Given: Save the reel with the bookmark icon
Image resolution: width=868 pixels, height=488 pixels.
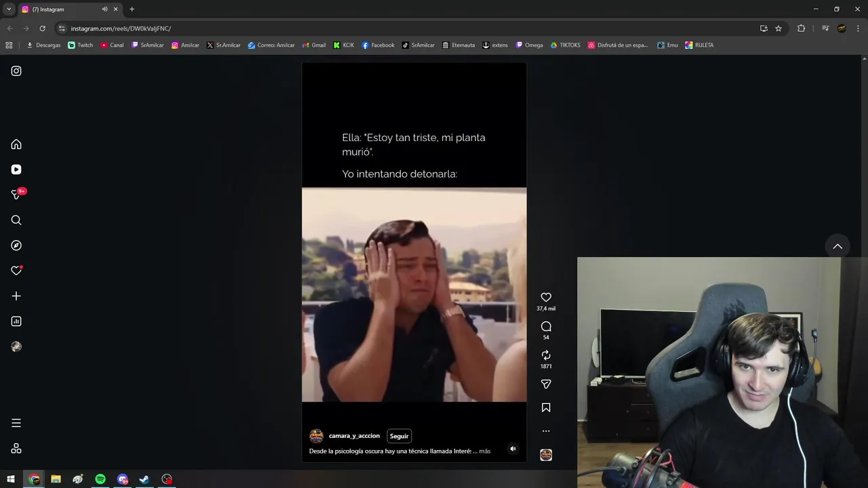Looking at the screenshot, I should [x=546, y=408].
